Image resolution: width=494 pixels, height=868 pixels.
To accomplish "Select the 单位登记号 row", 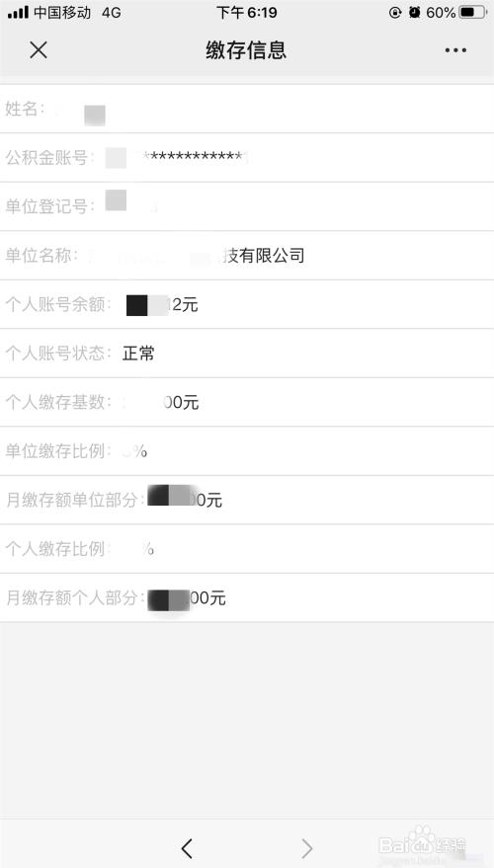I will (x=247, y=206).
